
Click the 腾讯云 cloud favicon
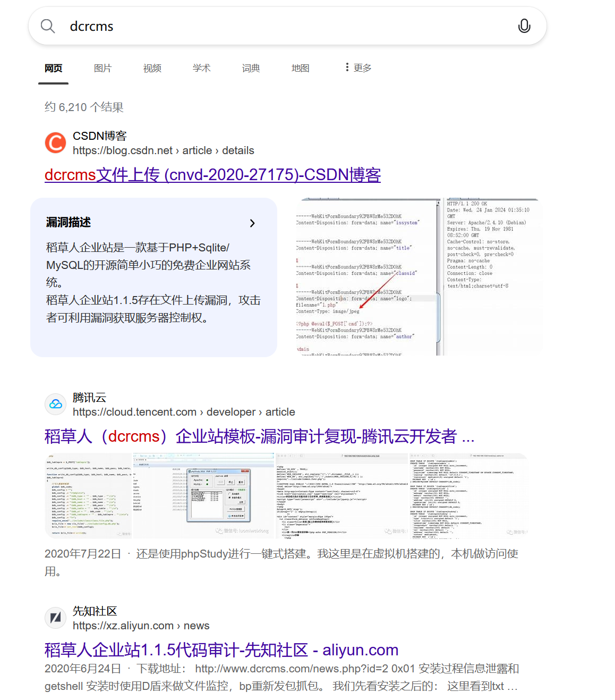pos(55,404)
